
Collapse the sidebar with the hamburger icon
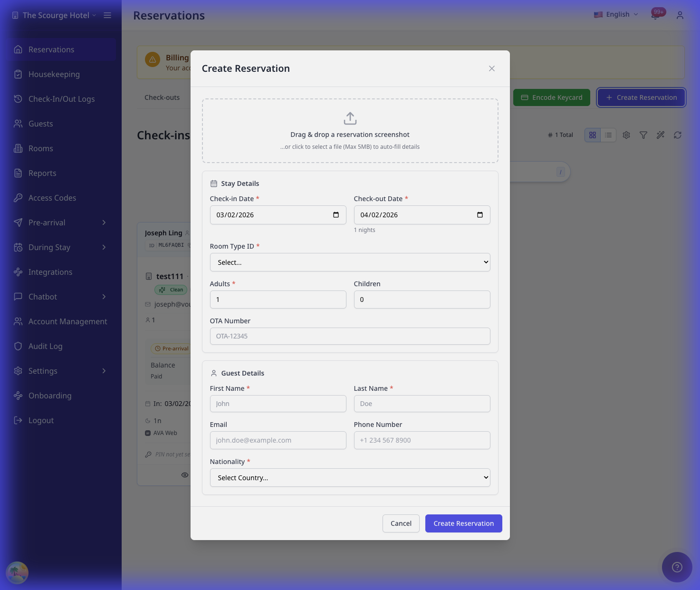point(107,15)
